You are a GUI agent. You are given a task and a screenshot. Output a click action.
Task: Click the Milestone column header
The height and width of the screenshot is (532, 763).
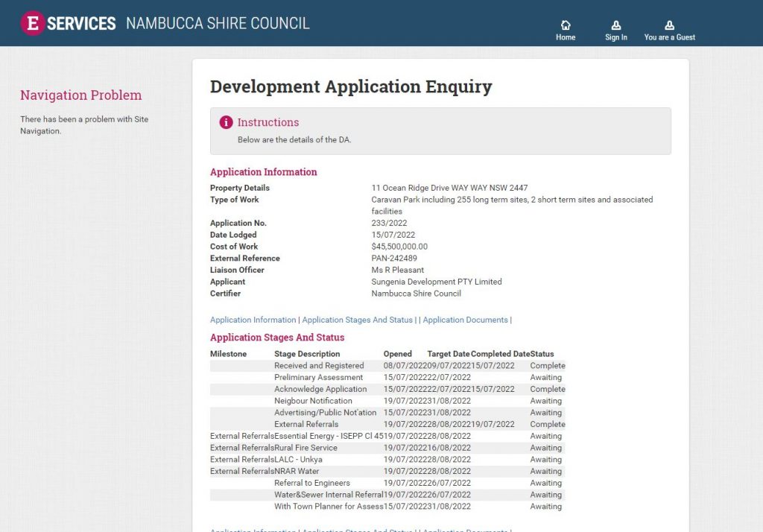[x=228, y=354]
